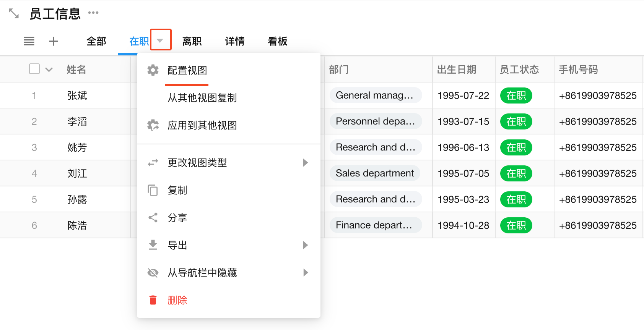The width and height of the screenshot is (644, 330).
Task: Open the more options ellipsis beside 员工信息
Action: [x=93, y=13]
